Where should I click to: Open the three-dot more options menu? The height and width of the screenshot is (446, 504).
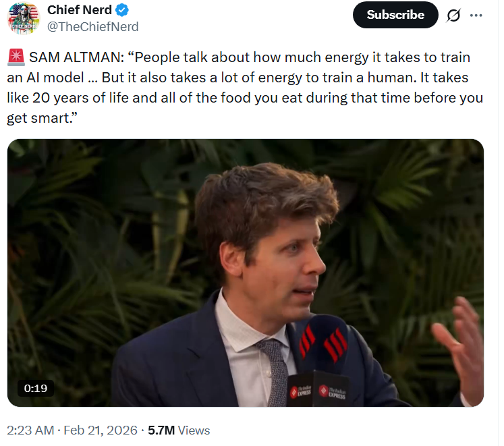pos(476,15)
